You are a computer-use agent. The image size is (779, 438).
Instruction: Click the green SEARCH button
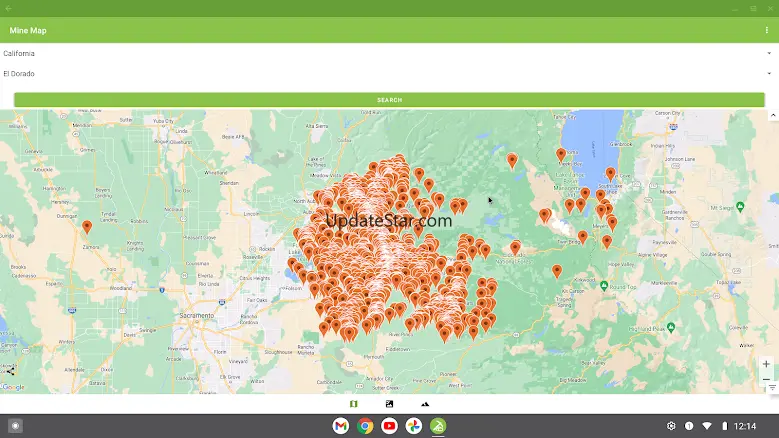click(x=390, y=100)
